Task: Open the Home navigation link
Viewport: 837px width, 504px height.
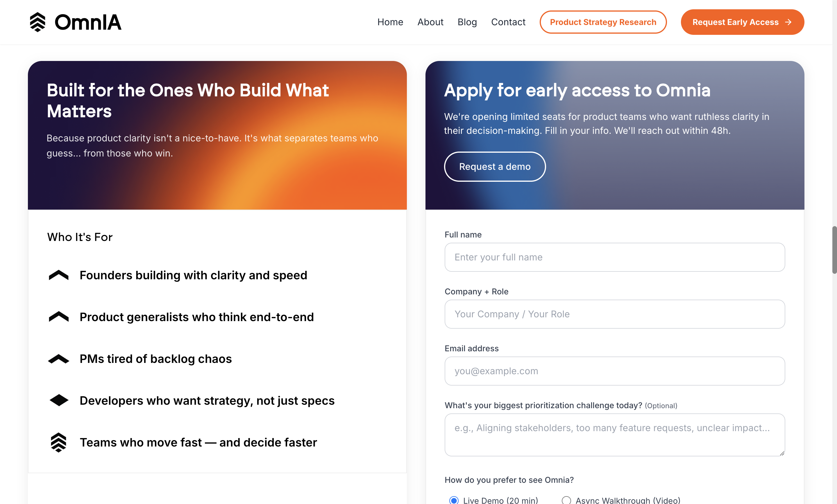Action: [390, 22]
